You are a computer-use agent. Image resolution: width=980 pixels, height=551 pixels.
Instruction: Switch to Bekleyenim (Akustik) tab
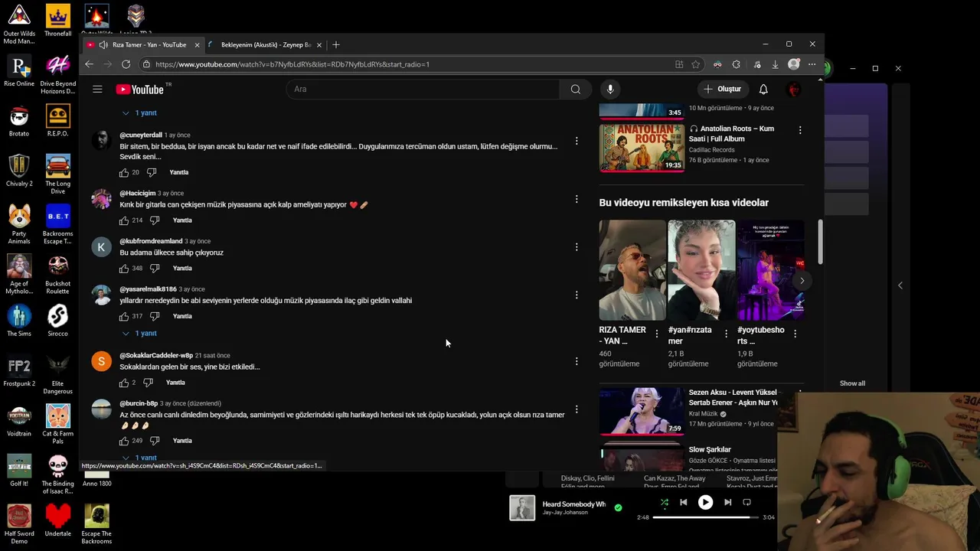[x=265, y=44]
